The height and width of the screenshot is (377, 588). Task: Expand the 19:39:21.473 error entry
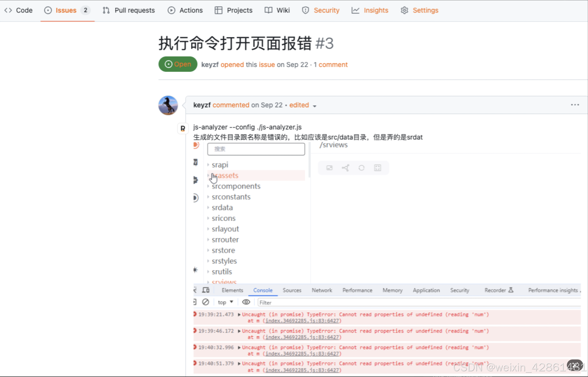pos(239,314)
